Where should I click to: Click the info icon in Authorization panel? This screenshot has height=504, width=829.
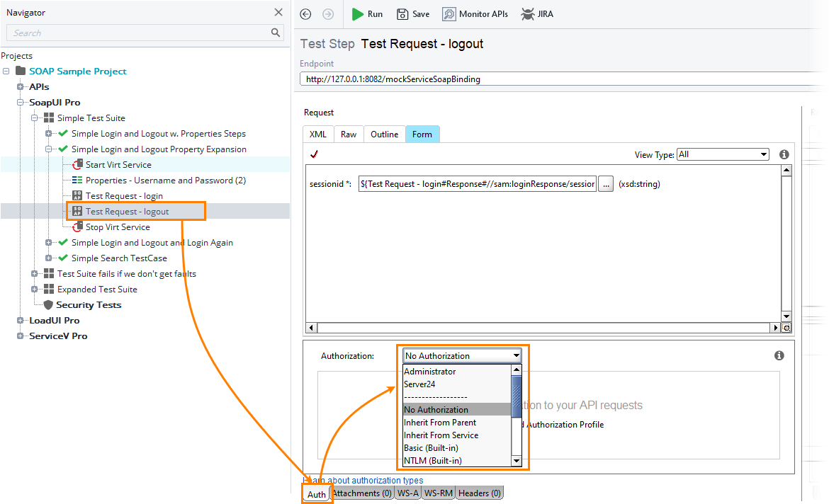(779, 355)
